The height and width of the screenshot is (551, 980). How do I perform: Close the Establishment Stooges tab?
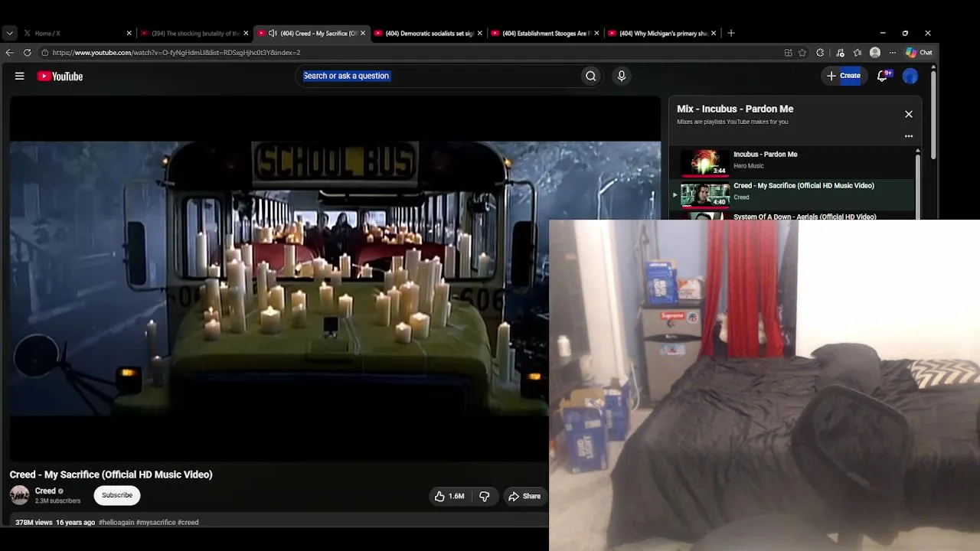(x=597, y=33)
